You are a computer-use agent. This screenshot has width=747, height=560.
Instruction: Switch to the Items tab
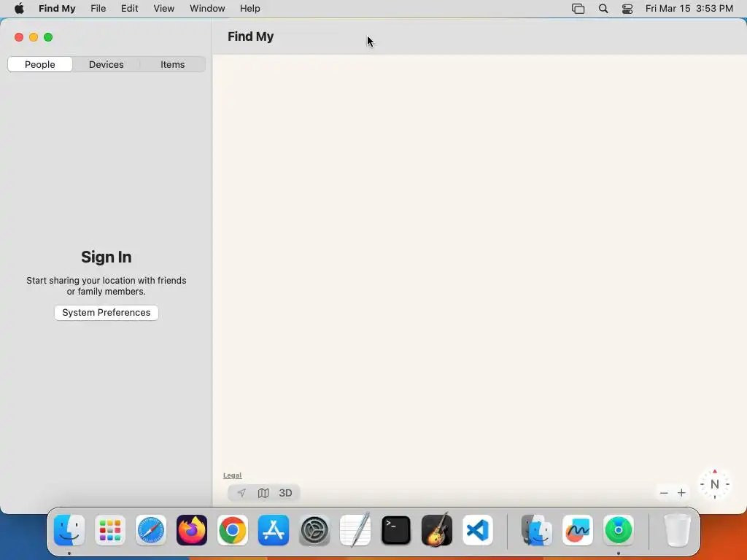[x=172, y=64]
